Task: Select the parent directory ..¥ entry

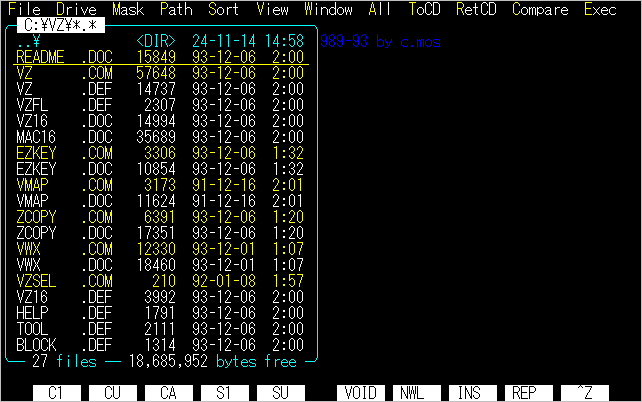Action: [160, 41]
